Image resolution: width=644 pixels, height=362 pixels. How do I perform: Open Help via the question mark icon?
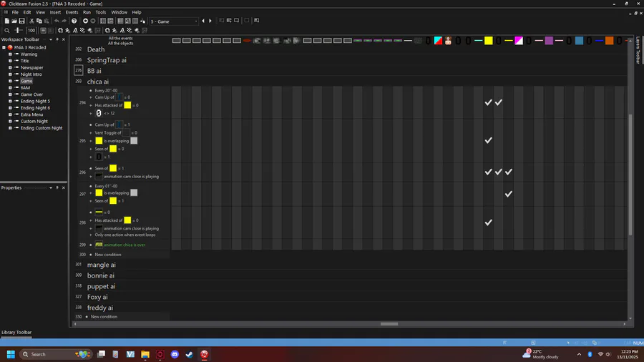pyautogui.click(x=74, y=21)
